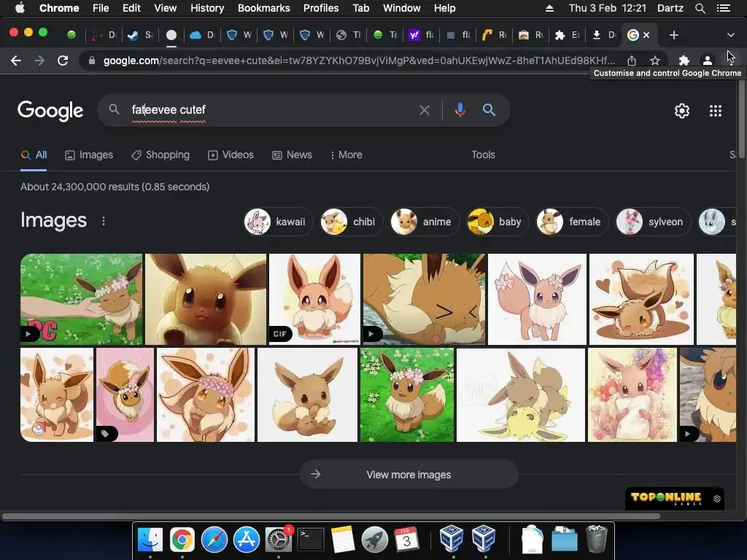Open the Tools filter options
The width and height of the screenshot is (747, 560).
click(x=483, y=155)
